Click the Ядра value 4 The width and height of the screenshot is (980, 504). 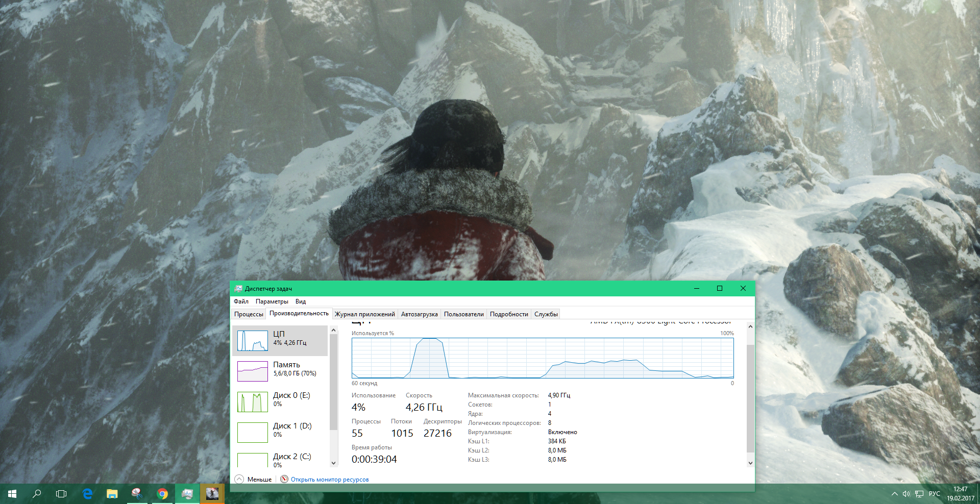tap(550, 414)
